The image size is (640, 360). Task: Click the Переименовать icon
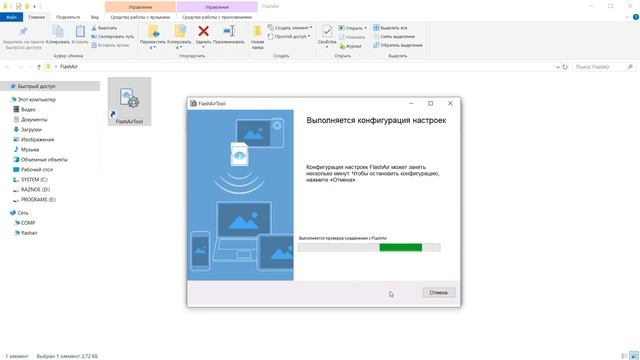pos(229,31)
